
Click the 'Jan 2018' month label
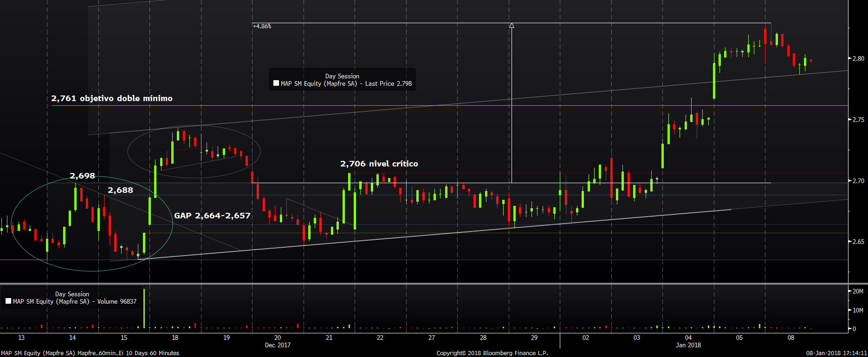(x=688, y=345)
